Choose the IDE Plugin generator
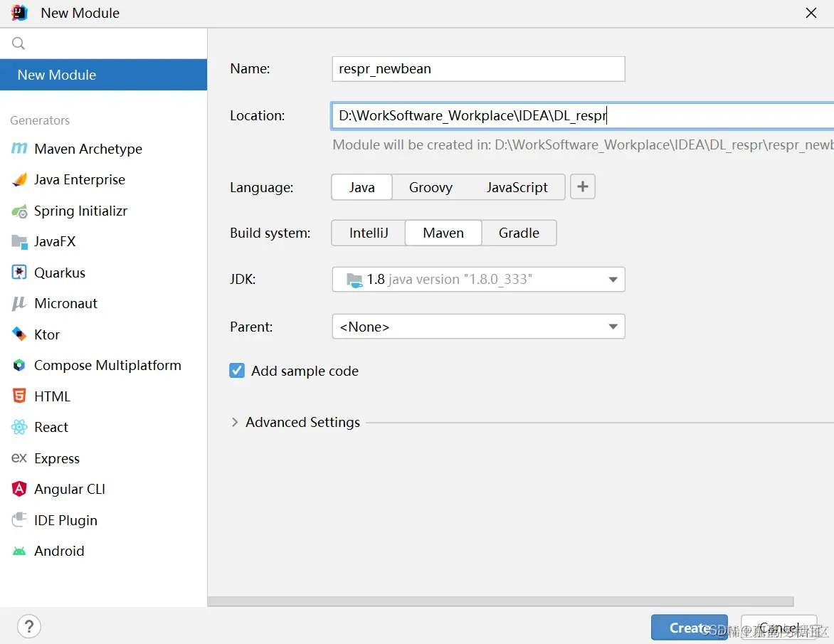Viewport: 834px width, 644px height. click(65, 520)
